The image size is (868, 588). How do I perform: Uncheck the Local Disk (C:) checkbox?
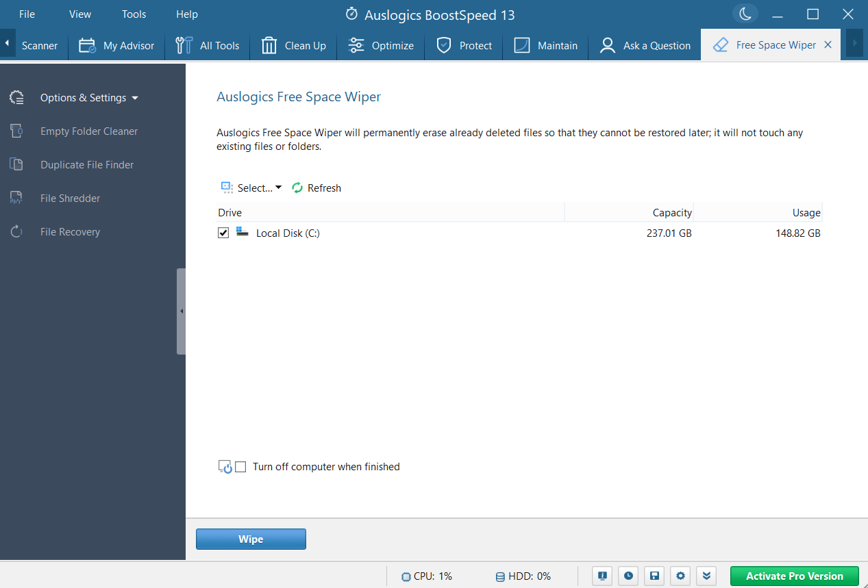(x=223, y=233)
